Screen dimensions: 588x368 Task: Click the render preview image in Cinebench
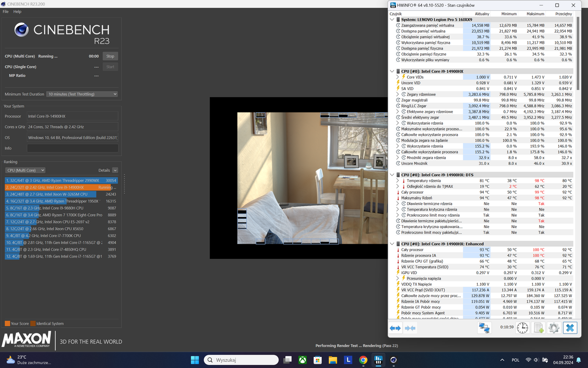click(312, 178)
